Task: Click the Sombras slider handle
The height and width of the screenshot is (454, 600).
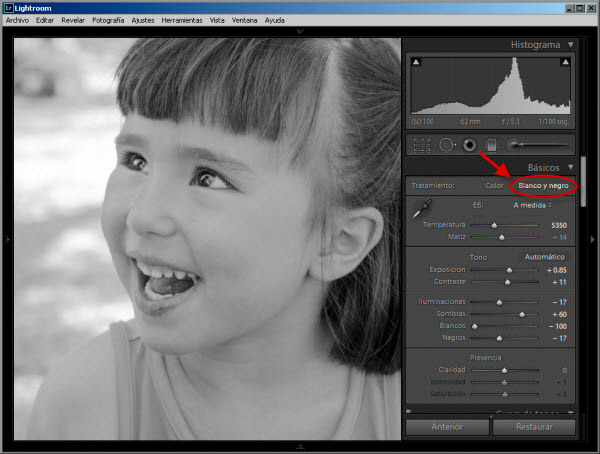Action: click(522, 315)
